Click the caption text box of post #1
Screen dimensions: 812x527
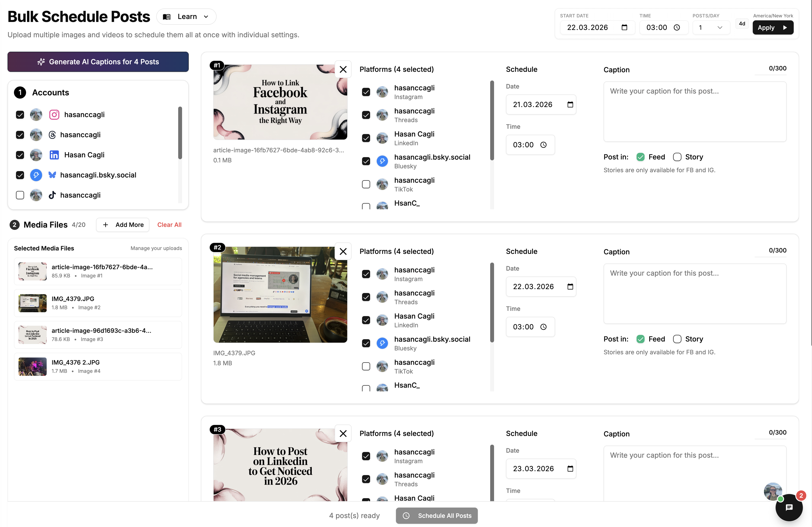point(694,112)
